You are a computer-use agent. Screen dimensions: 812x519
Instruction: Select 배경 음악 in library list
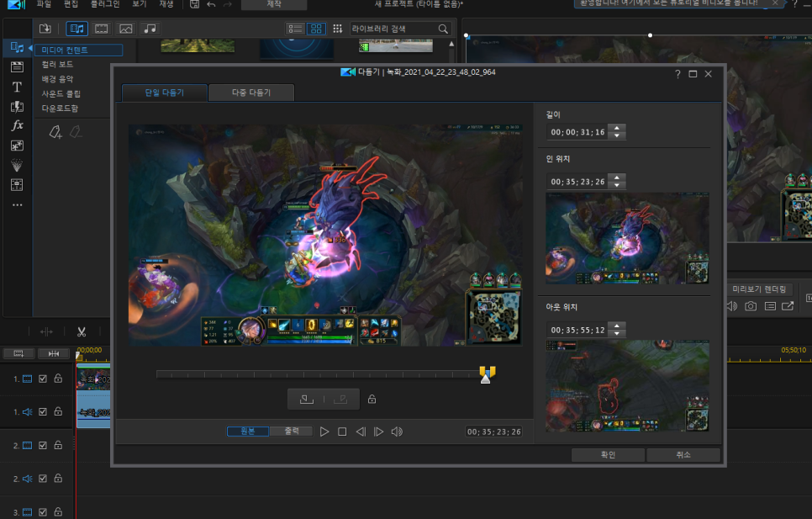click(57, 79)
